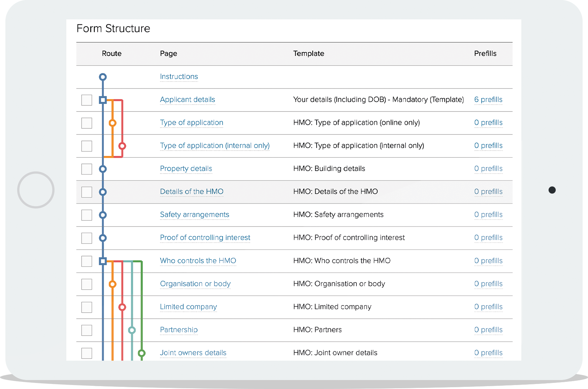Click the Page column header
Image resolution: width=588 pixels, height=389 pixels.
pyautogui.click(x=169, y=53)
